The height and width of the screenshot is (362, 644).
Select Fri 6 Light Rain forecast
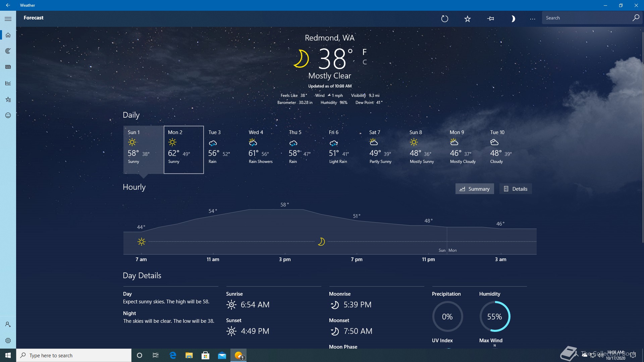pyautogui.click(x=344, y=150)
